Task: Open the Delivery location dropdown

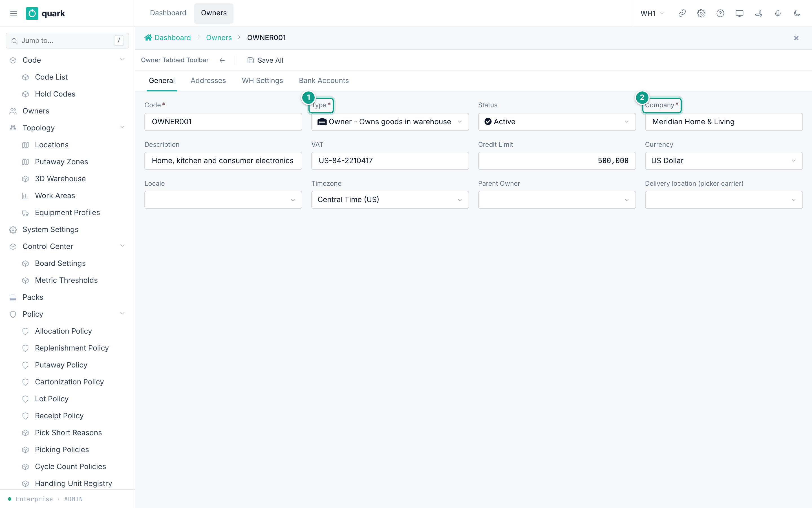Action: [x=724, y=200]
